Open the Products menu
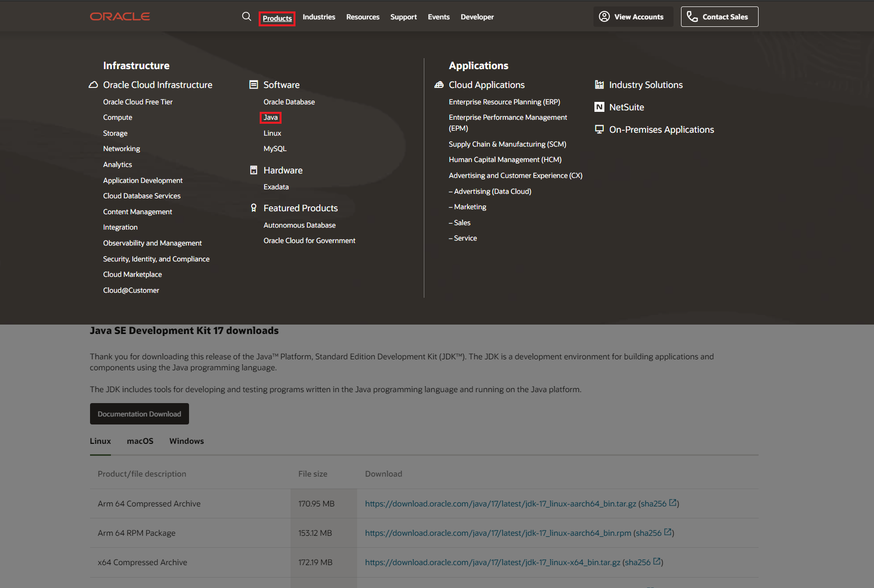 click(x=277, y=18)
